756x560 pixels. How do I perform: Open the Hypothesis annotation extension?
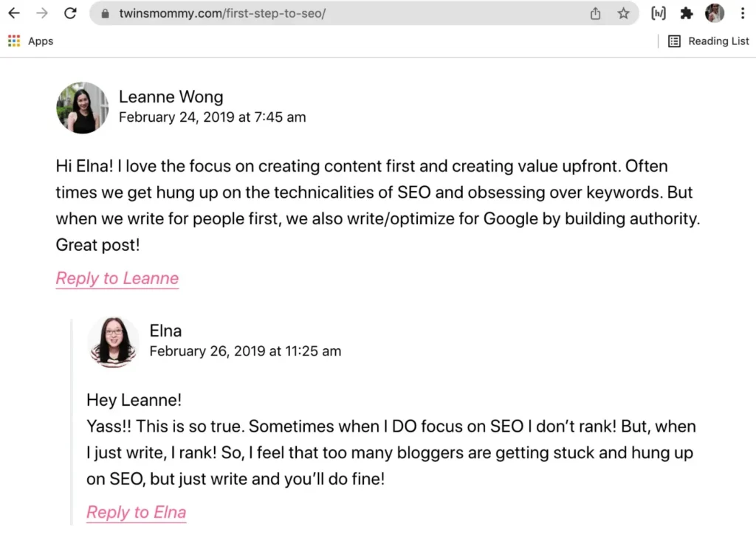click(658, 13)
